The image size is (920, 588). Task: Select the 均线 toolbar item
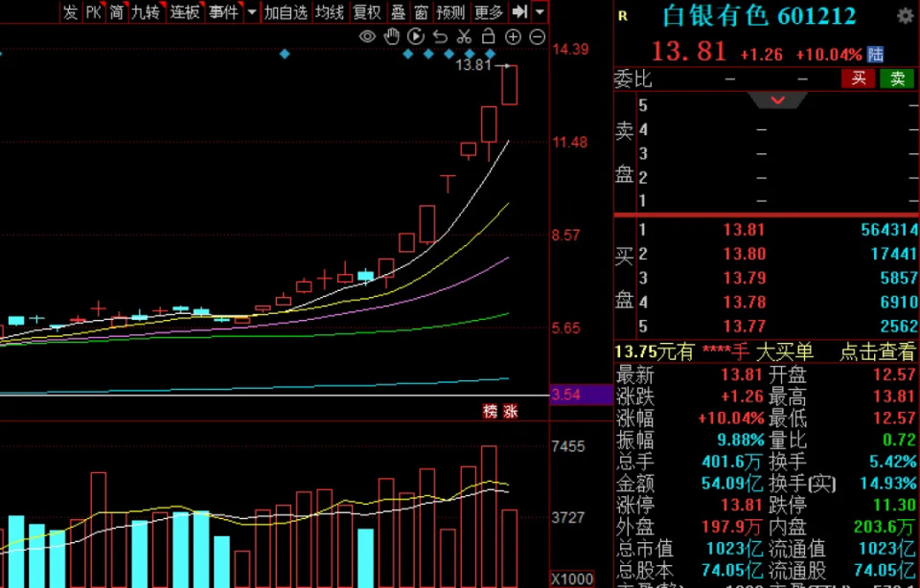(x=329, y=11)
